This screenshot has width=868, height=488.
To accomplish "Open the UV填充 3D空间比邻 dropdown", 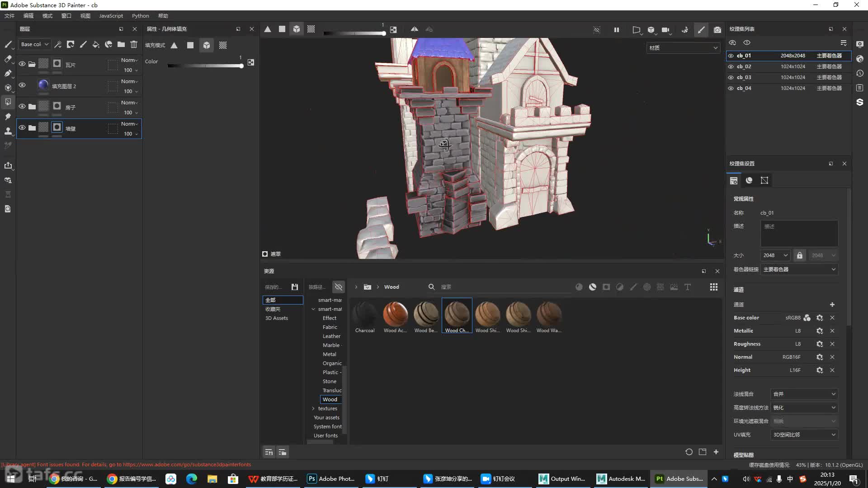I will (804, 435).
